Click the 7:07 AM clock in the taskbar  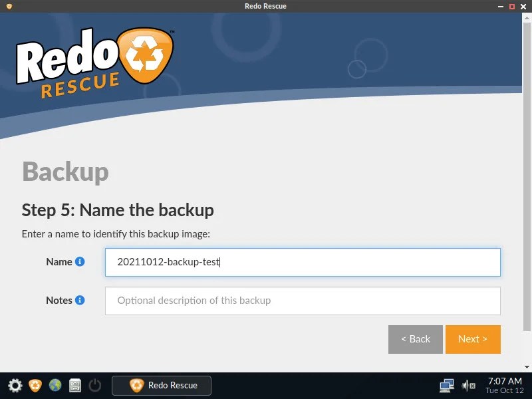pos(505,381)
